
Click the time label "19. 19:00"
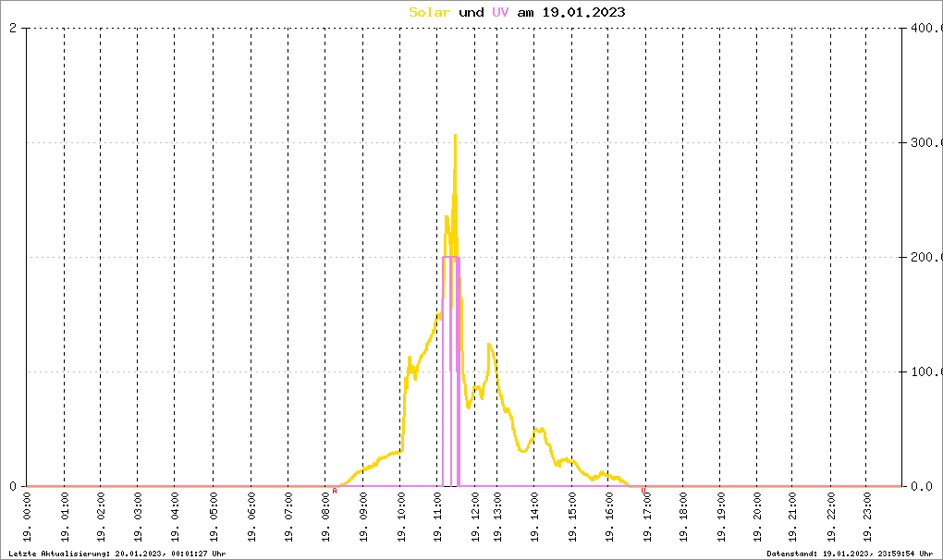click(x=721, y=517)
